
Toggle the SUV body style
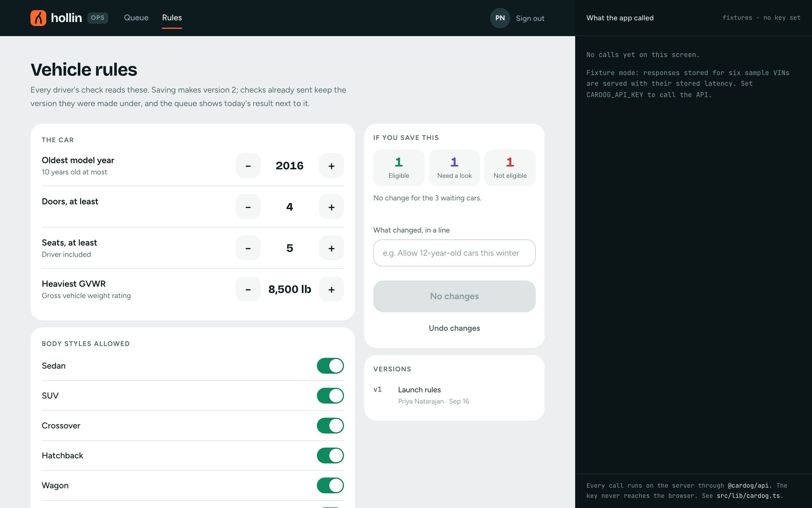tap(330, 396)
